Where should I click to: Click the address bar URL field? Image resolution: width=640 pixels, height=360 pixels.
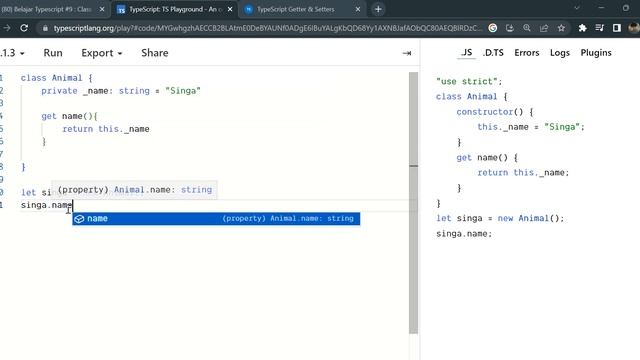[x=267, y=28]
